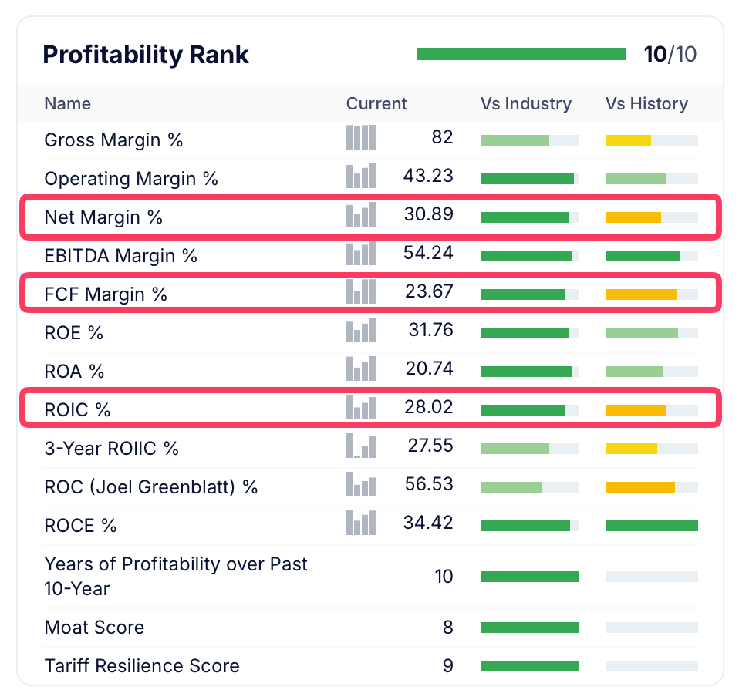Screen dimensions: 739x700
Task: Open Net Margin % mini chart icon
Action: point(361,215)
